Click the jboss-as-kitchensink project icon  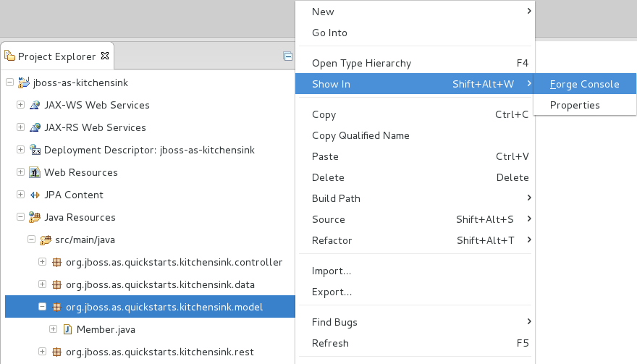(23, 82)
